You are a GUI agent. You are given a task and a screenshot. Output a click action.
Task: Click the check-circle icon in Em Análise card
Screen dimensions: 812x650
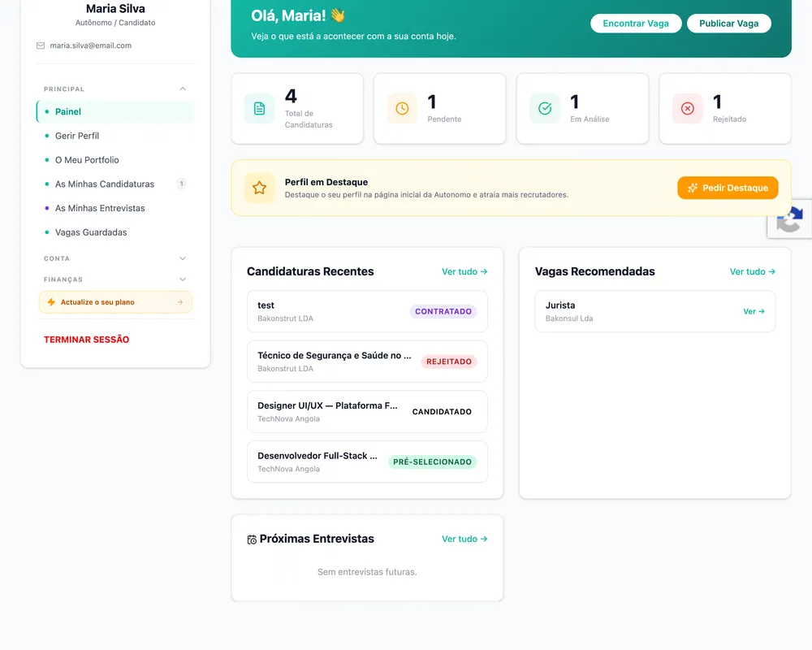point(545,108)
